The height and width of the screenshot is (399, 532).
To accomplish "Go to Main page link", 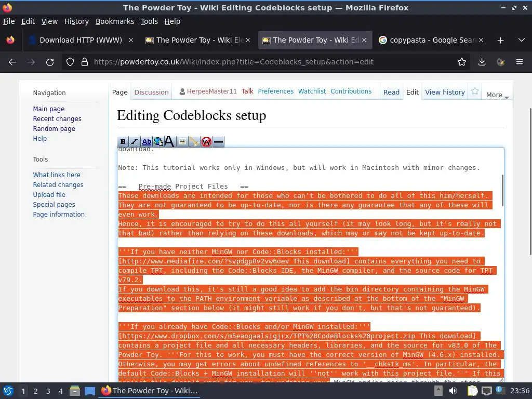I will (48, 109).
